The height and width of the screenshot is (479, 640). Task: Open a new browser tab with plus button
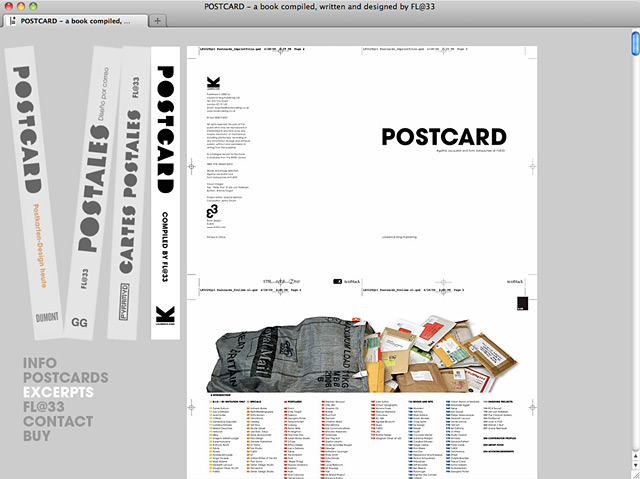click(x=158, y=21)
